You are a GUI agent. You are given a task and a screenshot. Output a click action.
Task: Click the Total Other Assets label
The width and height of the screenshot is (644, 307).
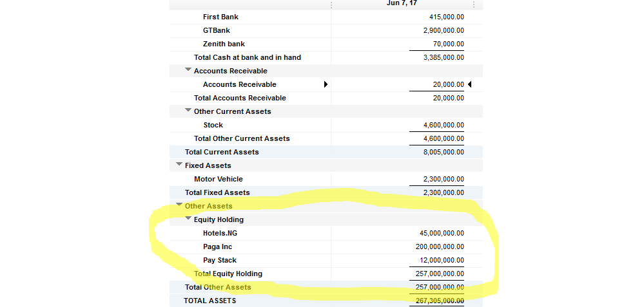point(218,287)
